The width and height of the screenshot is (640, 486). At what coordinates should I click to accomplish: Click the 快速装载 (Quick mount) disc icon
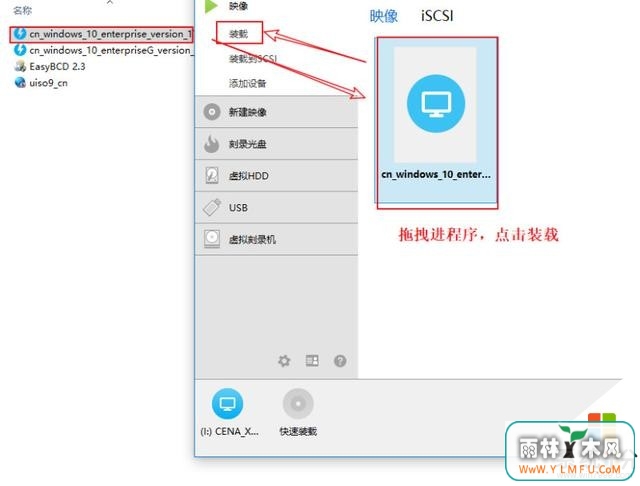[298, 404]
